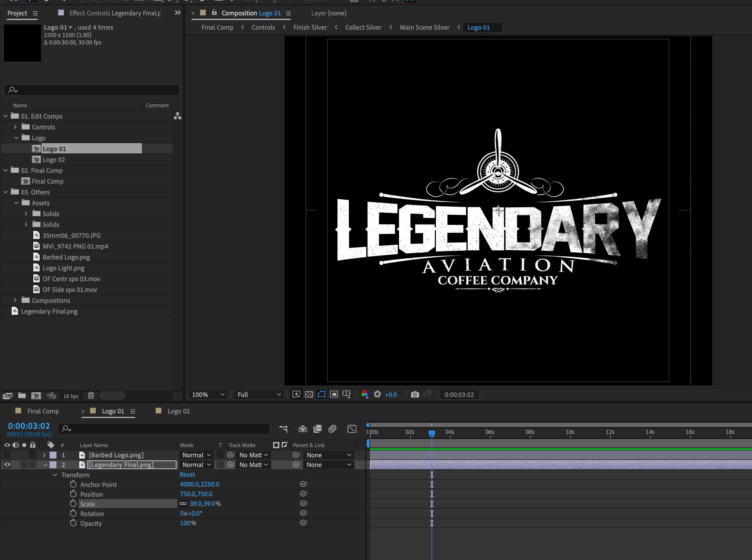
Task: Click the 16 bpc project depth button
Action: click(71, 395)
